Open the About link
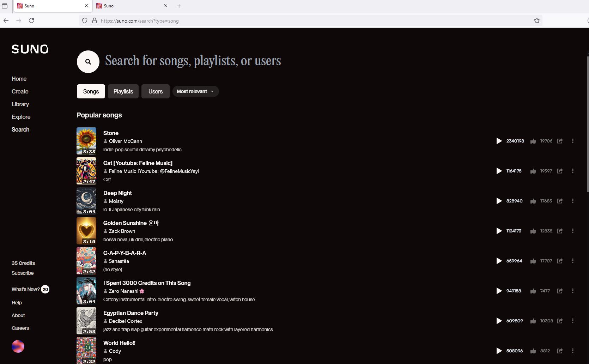The width and height of the screenshot is (589, 364). [18, 315]
